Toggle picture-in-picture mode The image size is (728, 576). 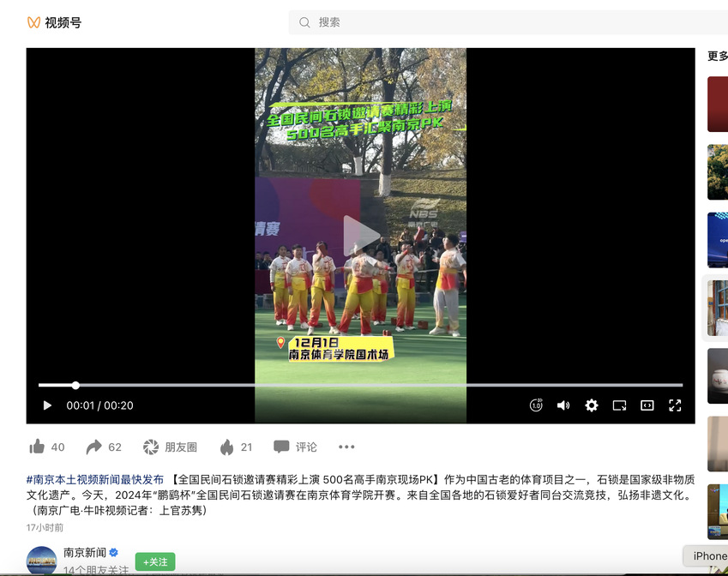pos(619,405)
